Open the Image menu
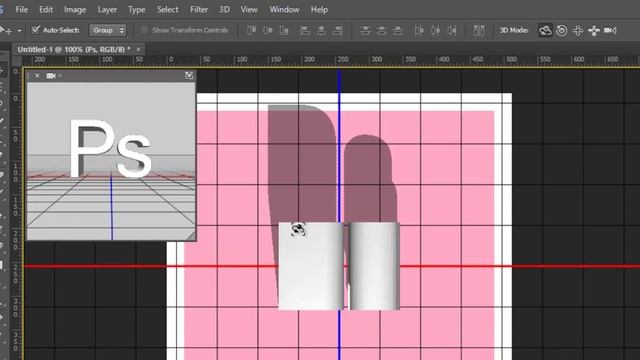Image resolution: width=640 pixels, height=360 pixels. (x=75, y=9)
